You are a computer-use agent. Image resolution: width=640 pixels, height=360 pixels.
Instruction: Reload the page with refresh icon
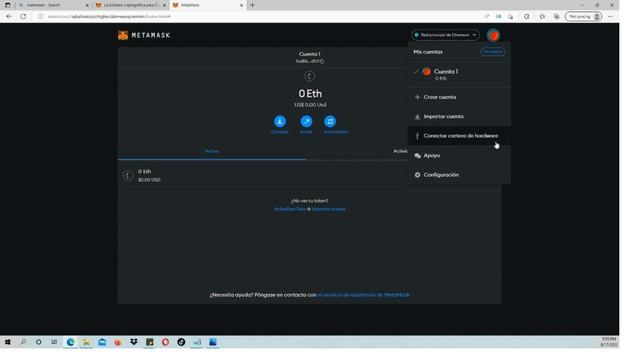click(23, 17)
